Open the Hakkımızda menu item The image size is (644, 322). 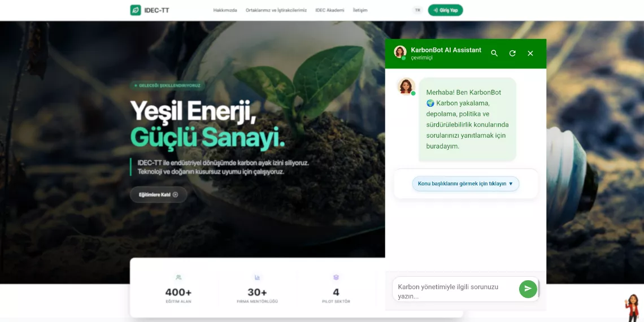click(x=225, y=10)
